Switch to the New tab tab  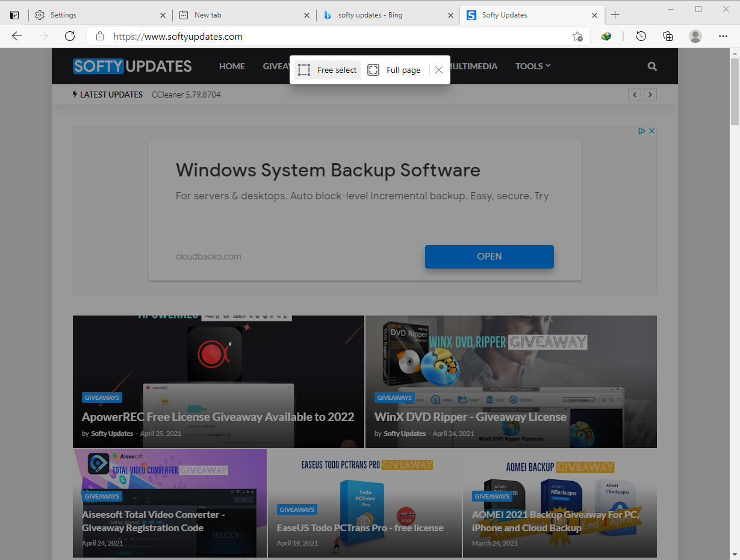click(x=244, y=15)
